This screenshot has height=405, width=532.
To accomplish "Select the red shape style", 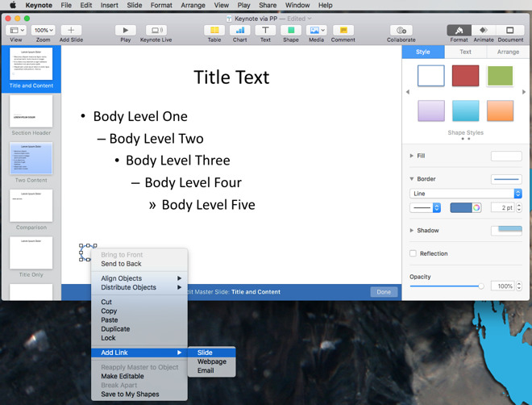I will 466,76.
